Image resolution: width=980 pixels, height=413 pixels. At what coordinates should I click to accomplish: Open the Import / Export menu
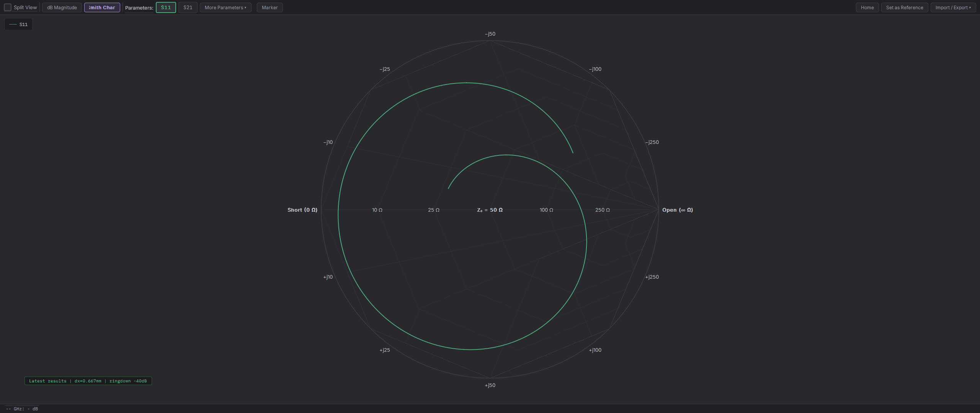coord(953,7)
